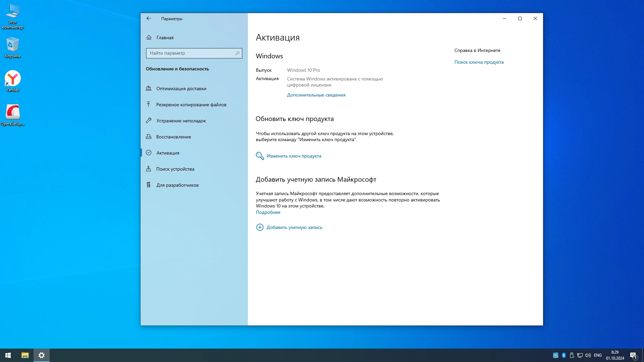
Task: Click Изменить ключ продукта key icon
Action: pyautogui.click(x=260, y=156)
